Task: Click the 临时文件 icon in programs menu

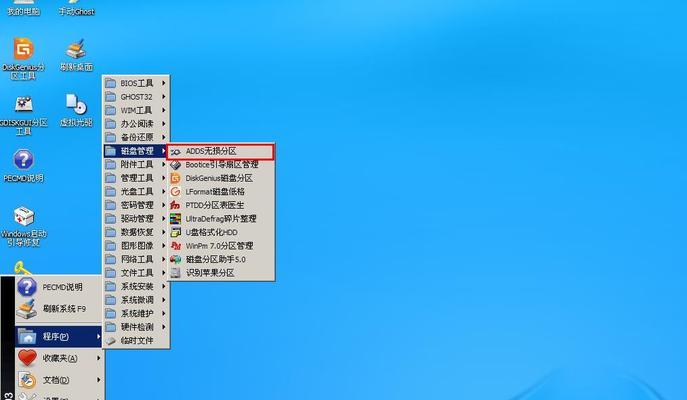Action: (111, 340)
